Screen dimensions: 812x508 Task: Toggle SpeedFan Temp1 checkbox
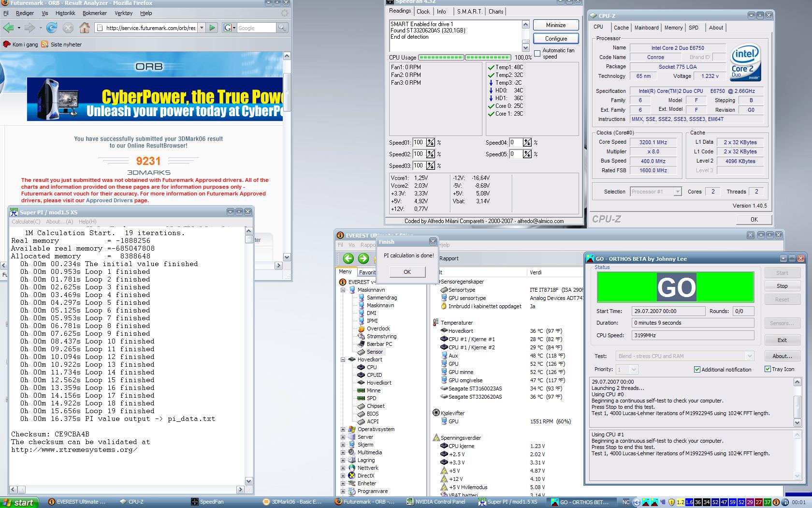[x=491, y=67]
